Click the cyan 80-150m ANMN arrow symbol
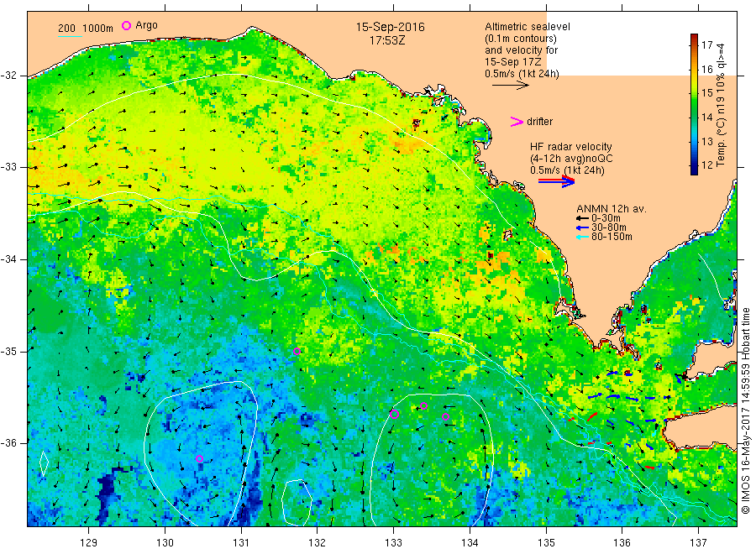Image resolution: width=756 pixels, height=554 pixels. coord(582,237)
